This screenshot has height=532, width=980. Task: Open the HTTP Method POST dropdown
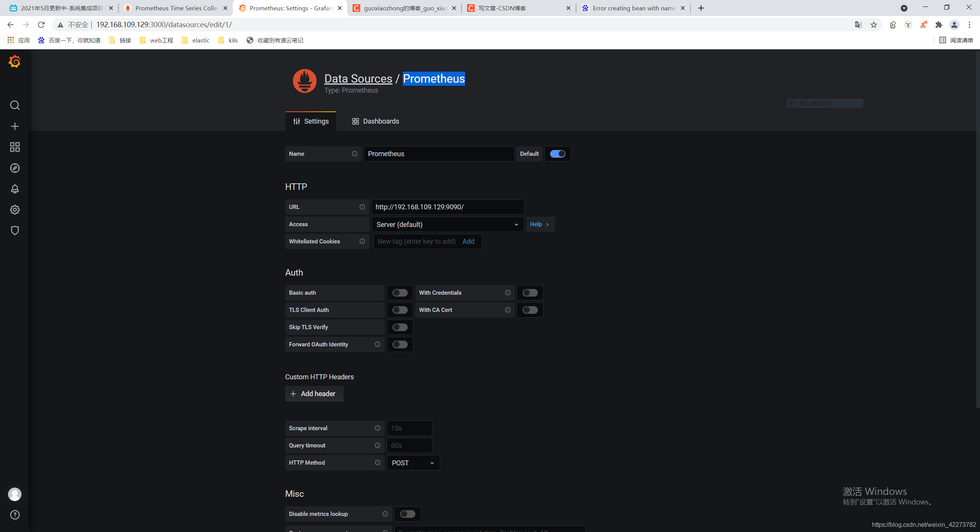(413, 463)
